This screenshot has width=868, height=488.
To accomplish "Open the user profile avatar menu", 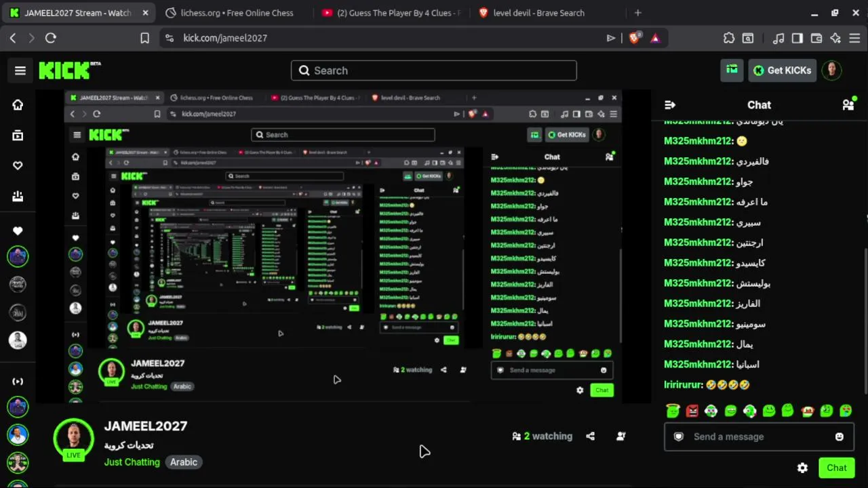I will pos(831,70).
